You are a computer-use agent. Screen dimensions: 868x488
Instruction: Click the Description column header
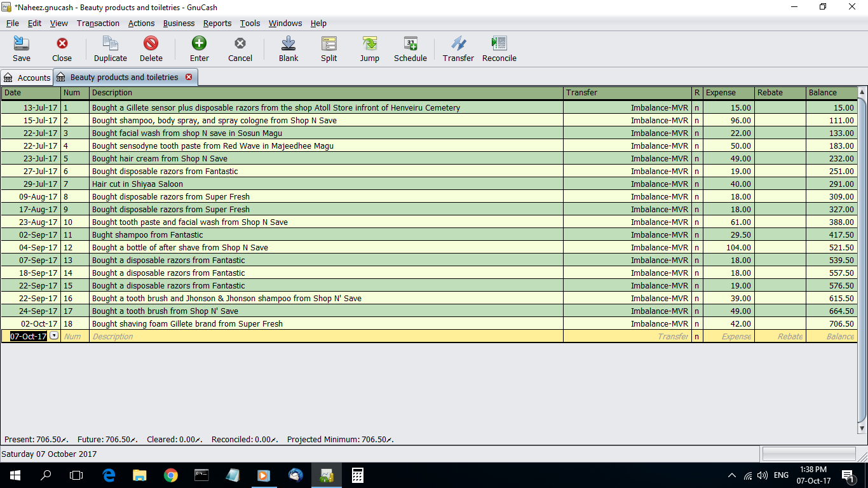(x=326, y=93)
